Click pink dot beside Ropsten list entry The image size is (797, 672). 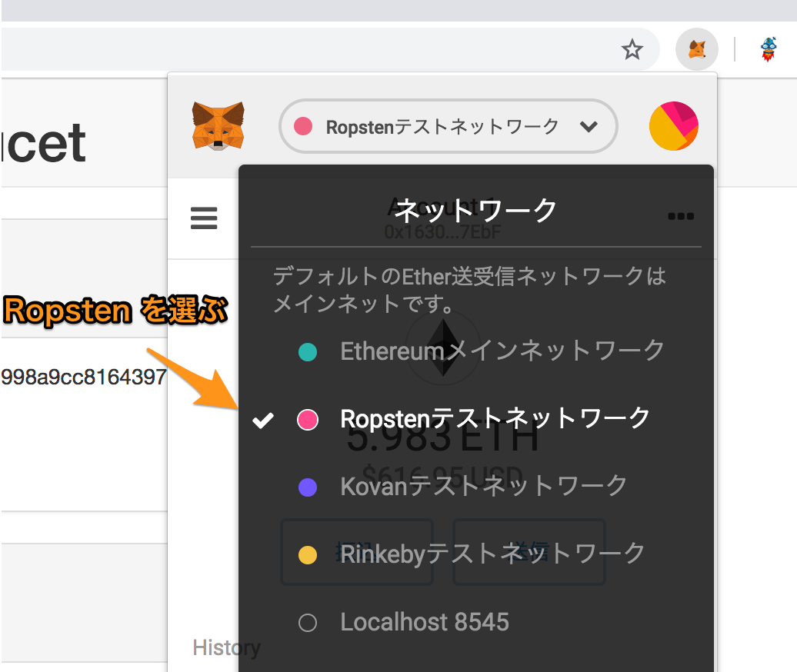(308, 420)
